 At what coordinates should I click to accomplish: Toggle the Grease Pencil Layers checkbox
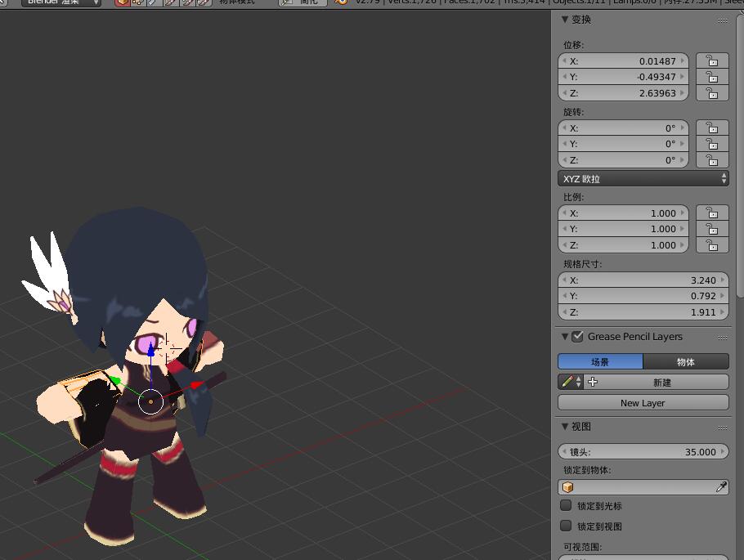[577, 337]
